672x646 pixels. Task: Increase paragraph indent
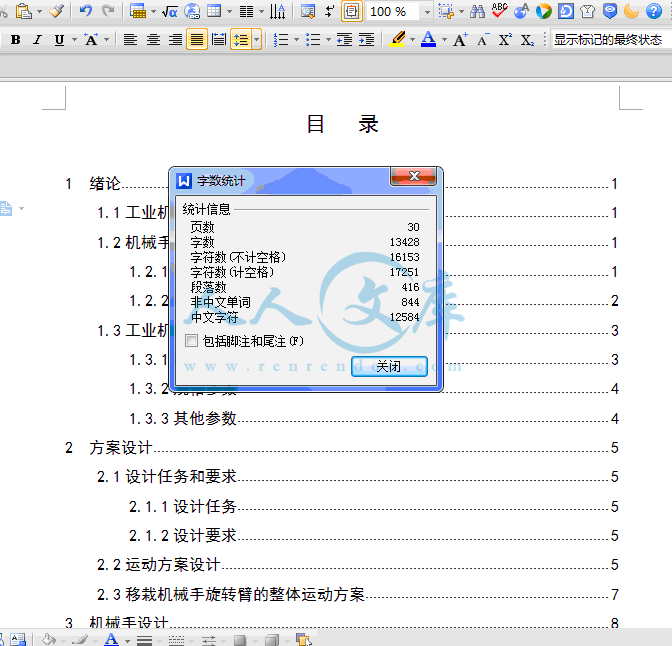tap(366, 40)
